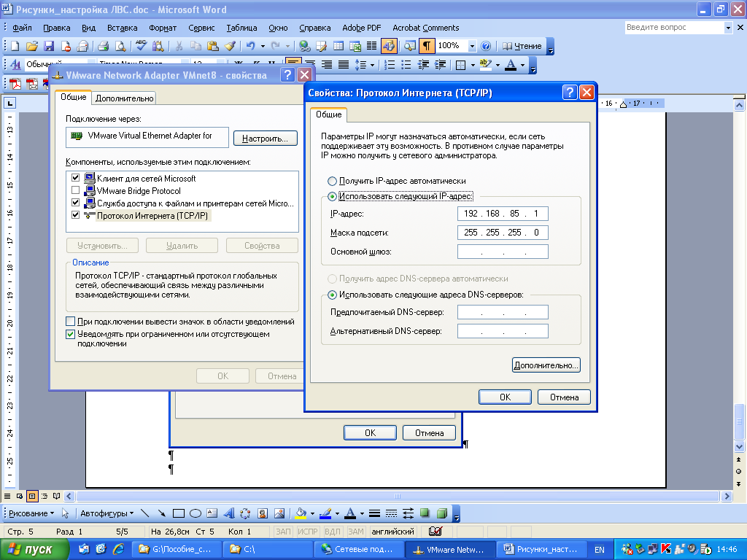Open the 100% zoom dropdown
The height and width of the screenshot is (560, 747).
pos(472,46)
